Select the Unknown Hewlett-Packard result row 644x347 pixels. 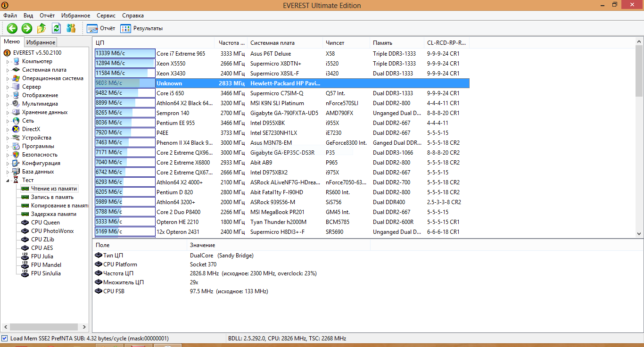tap(281, 83)
